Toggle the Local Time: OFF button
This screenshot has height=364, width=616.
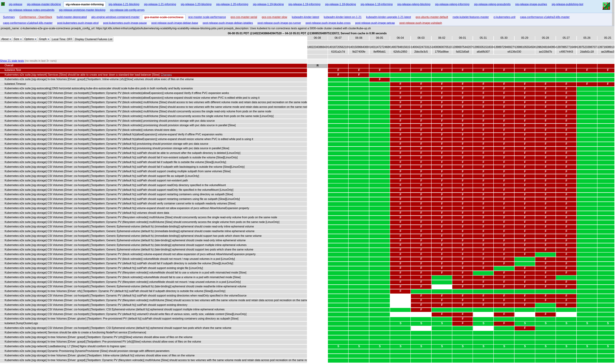(62, 39)
